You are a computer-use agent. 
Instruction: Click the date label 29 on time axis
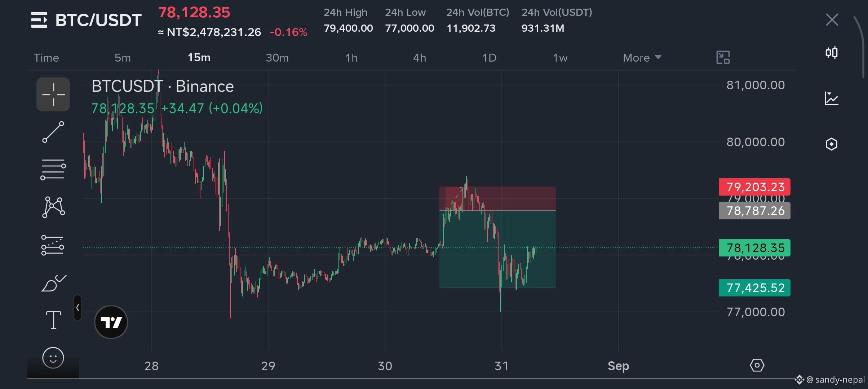coord(268,366)
